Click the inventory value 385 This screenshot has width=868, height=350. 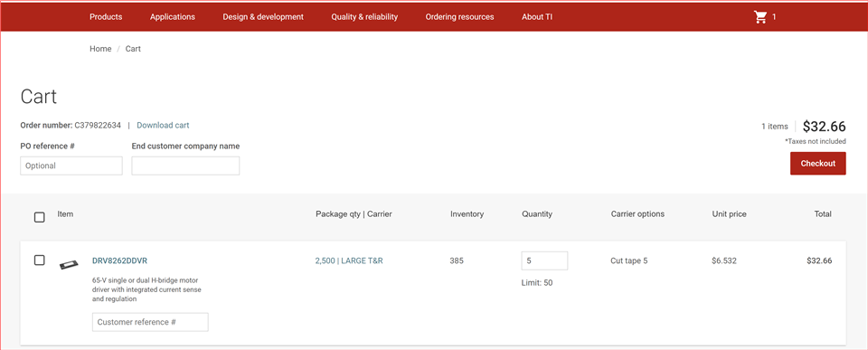(457, 260)
